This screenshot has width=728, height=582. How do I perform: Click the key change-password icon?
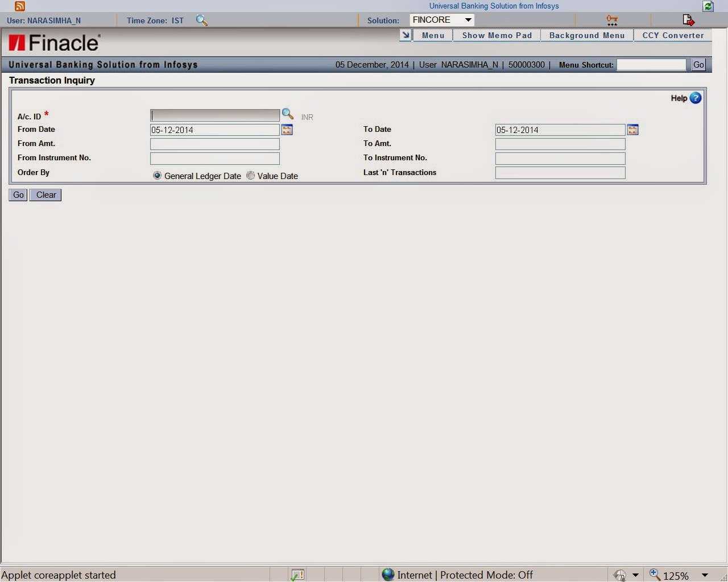click(612, 20)
